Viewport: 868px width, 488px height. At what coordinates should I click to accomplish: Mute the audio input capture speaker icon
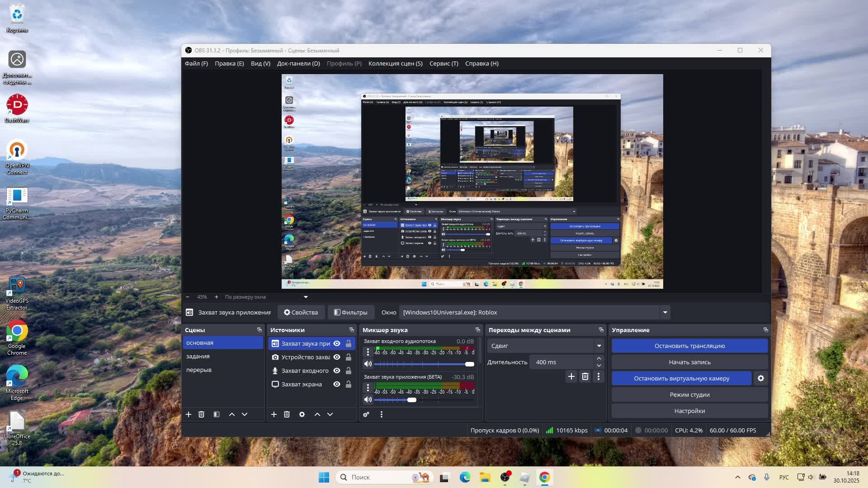tap(368, 364)
